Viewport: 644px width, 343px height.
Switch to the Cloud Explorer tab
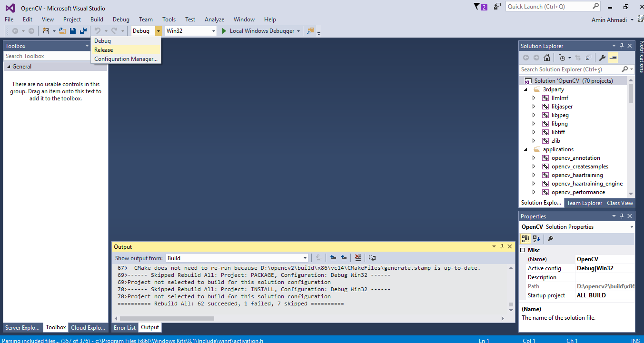88,327
